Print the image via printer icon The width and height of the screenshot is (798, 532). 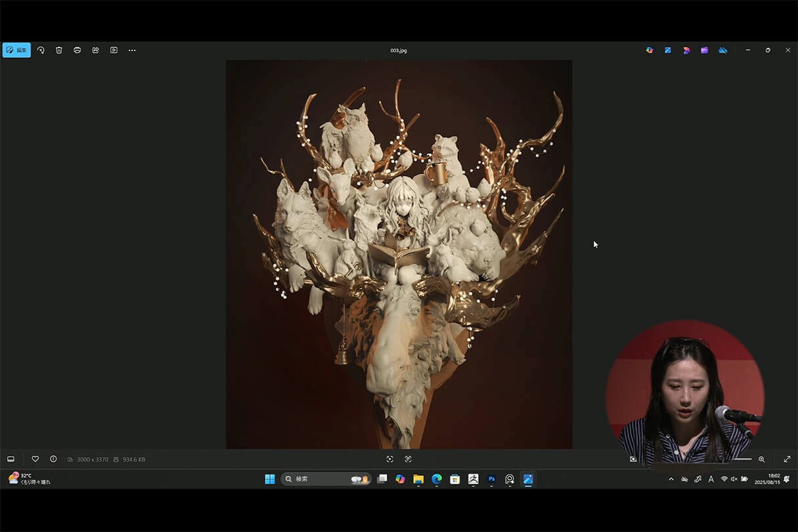click(78, 50)
